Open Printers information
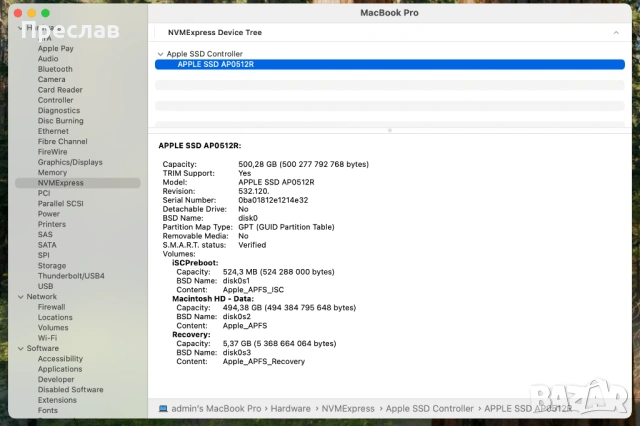Screen dimensions: 640x426 pyautogui.click(x=52, y=224)
